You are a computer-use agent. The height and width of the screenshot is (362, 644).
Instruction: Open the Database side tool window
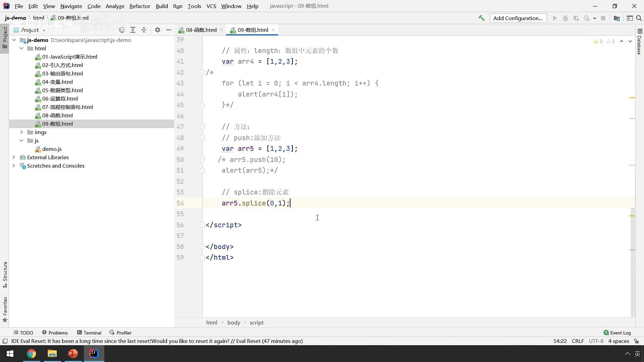[639, 42]
